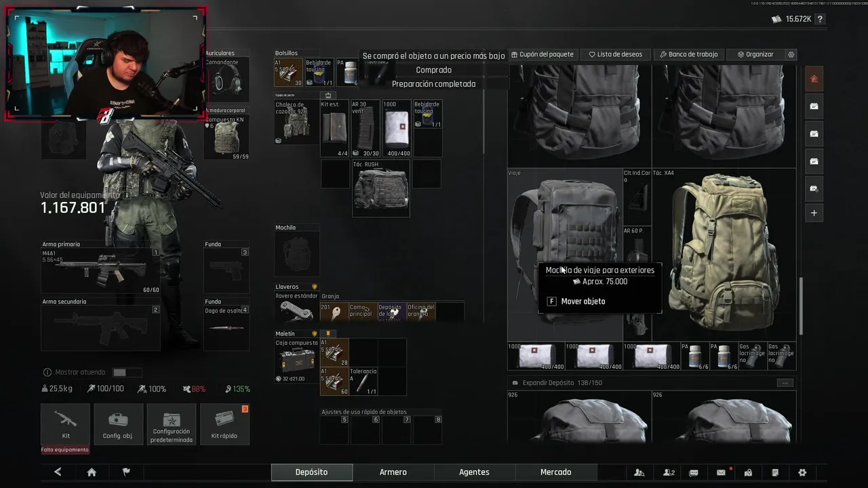The height and width of the screenshot is (488, 868).
Task: Open game settings gear in bottom bar
Action: 802,472
